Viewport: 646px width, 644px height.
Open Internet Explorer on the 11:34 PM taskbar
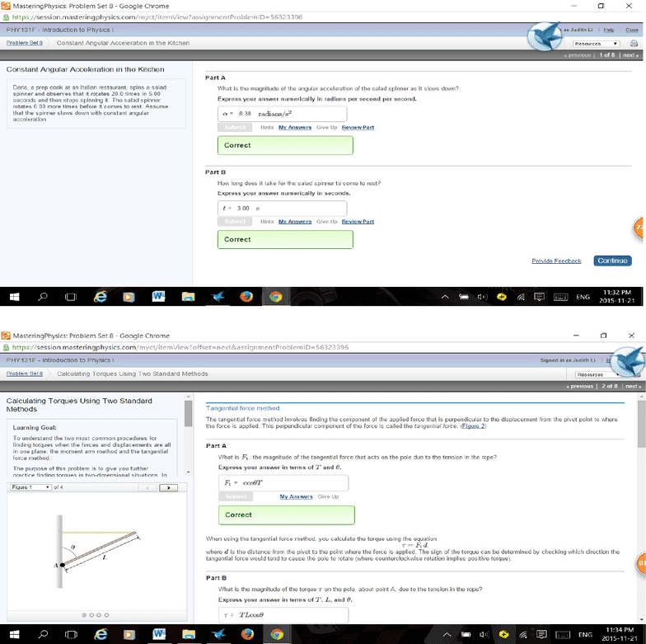(101, 634)
